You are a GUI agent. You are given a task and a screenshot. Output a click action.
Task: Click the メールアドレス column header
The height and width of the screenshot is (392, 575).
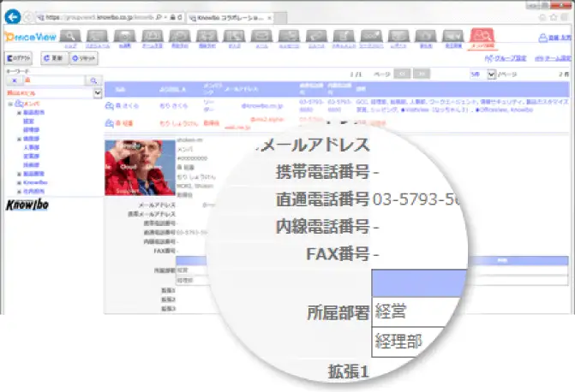pyautogui.click(x=241, y=89)
